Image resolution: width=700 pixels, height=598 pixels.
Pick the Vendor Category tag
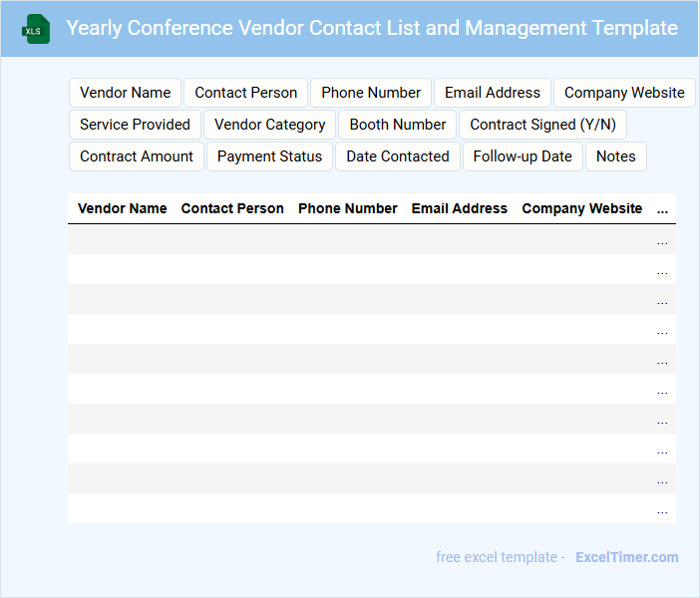click(270, 125)
